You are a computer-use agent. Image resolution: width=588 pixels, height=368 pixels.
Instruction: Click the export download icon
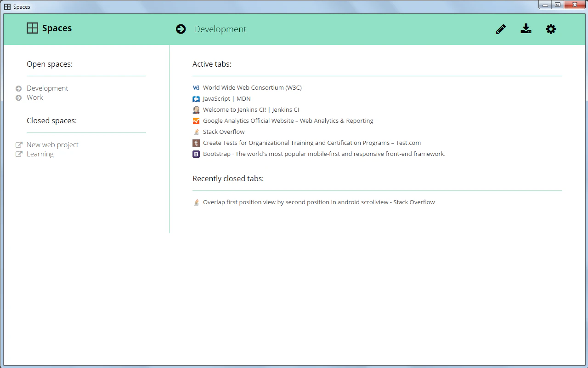tap(526, 29)
